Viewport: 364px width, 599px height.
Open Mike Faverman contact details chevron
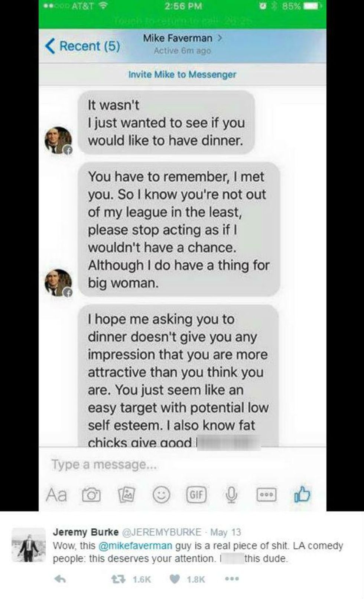[220, 38]
